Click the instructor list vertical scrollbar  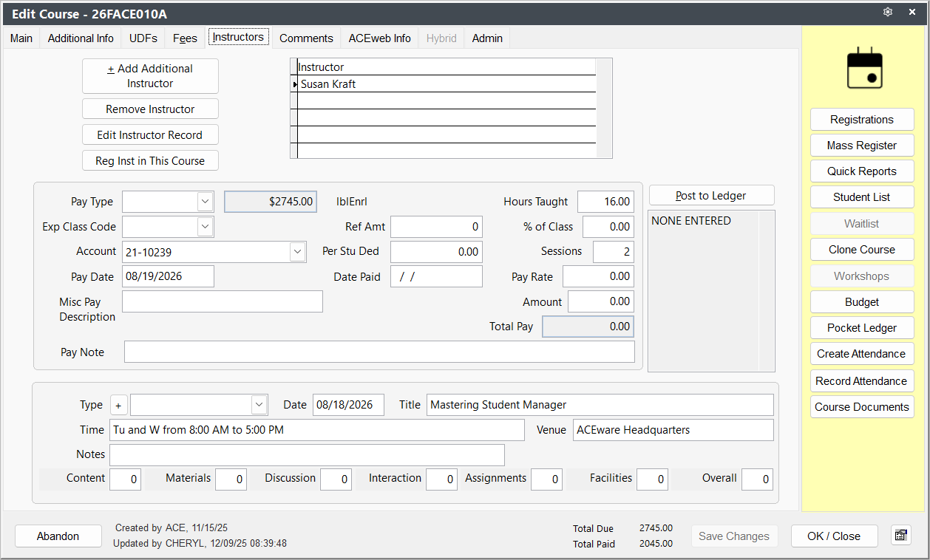pos(604,108)
